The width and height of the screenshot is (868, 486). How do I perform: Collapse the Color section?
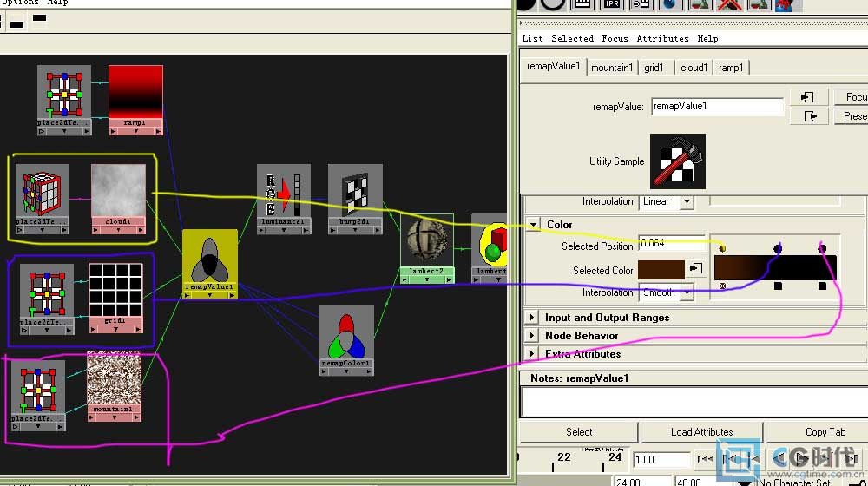[533, 225]
